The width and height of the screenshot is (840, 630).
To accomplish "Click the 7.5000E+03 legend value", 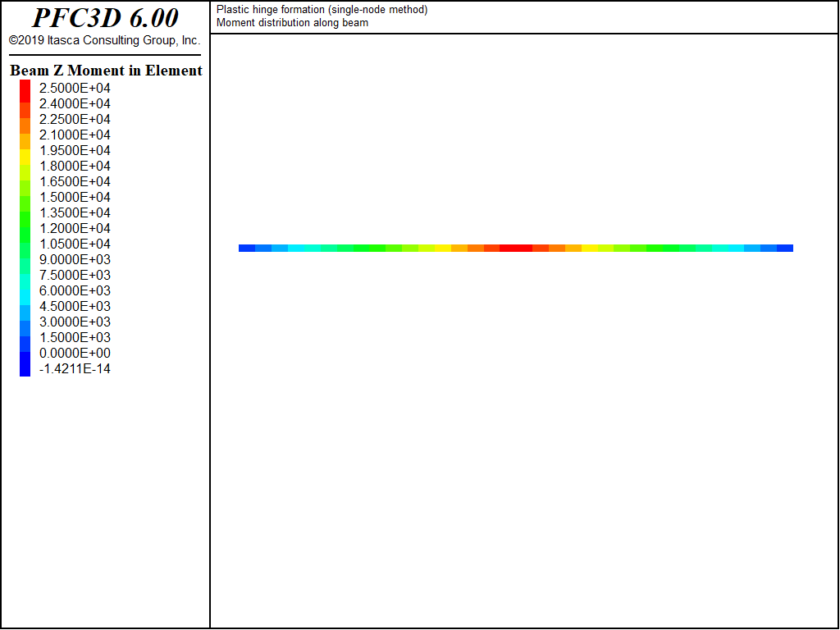I will pos(75,275).
